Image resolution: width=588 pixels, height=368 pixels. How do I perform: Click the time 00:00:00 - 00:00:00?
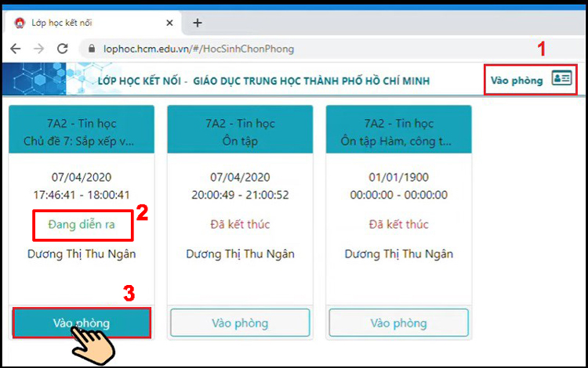[398, 195]
